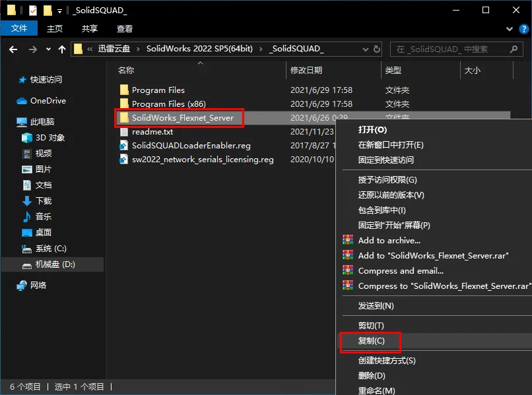Viewport: 532px width, 395px height.
Task: Click the search magnifier icon
Action: (x=514, y=49)
